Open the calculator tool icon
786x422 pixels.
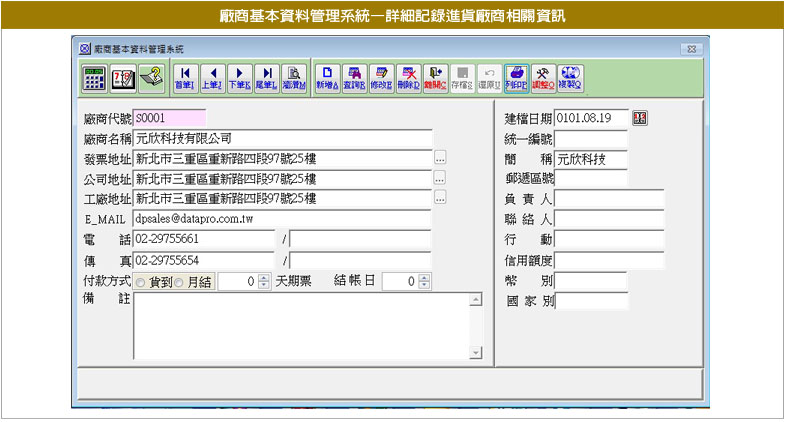tap(95, 78)
